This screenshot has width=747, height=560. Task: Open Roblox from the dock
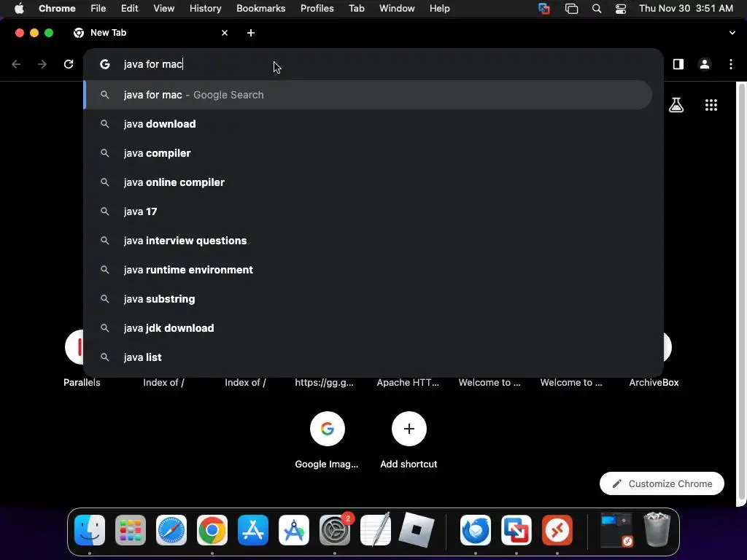(417, 530)
